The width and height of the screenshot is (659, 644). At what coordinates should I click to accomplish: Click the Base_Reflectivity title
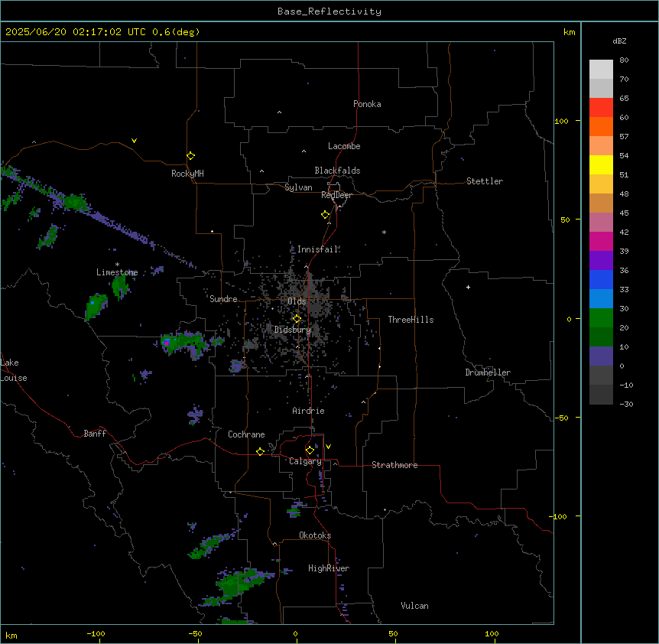pos(329,11)
